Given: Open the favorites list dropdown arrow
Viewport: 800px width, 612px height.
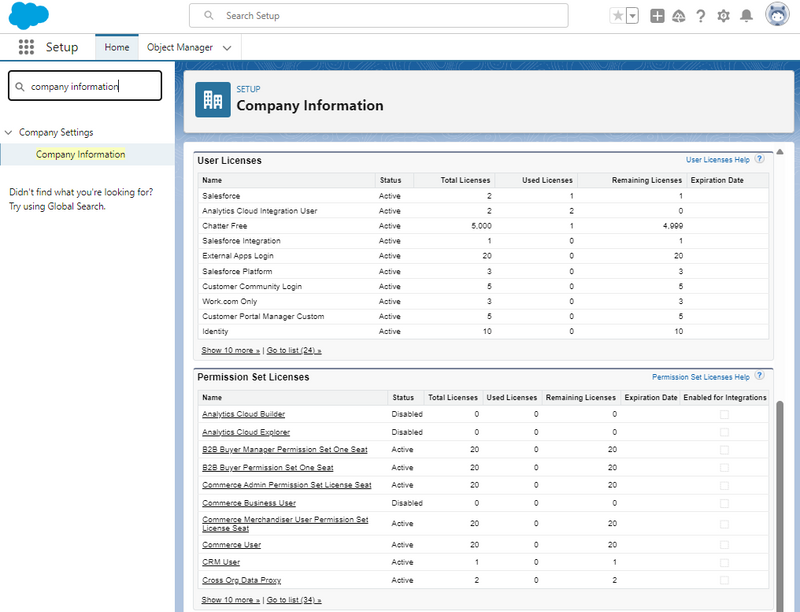Looking at the screenshot, I should pos(632,16).
